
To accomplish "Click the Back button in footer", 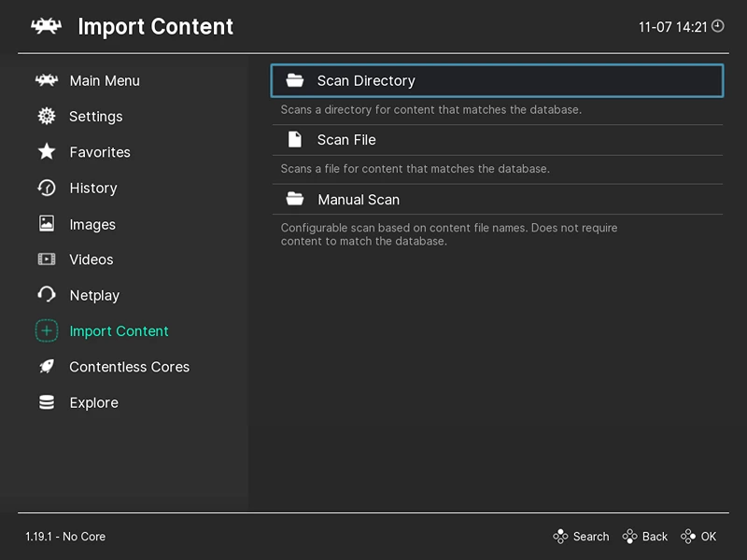I will [644, 536].
